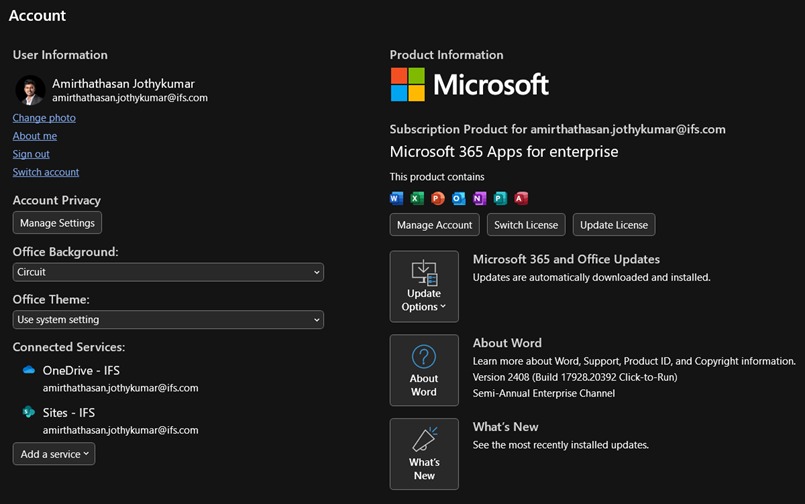Expand the Add a service menu

[x=54, y=454]
